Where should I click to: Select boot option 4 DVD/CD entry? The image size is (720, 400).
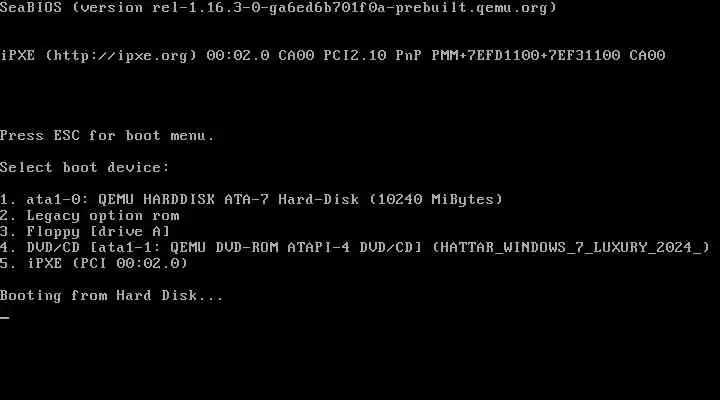(x=355, y=248)
